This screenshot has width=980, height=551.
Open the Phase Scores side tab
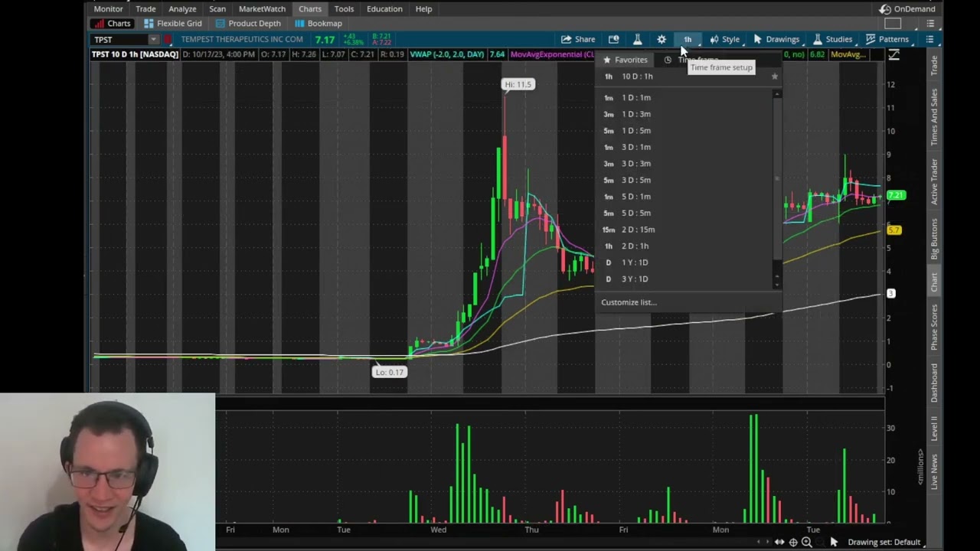pyautogui.click(x=934, y=327)
